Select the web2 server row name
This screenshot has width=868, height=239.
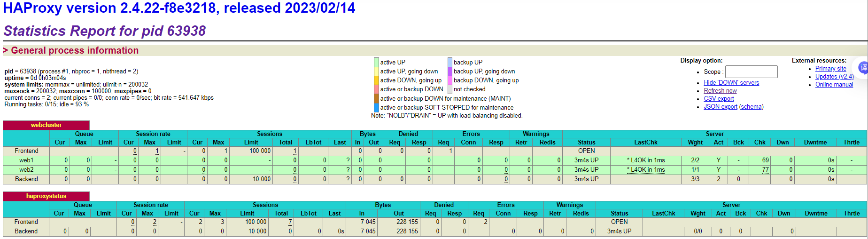(x=26, y=170)
